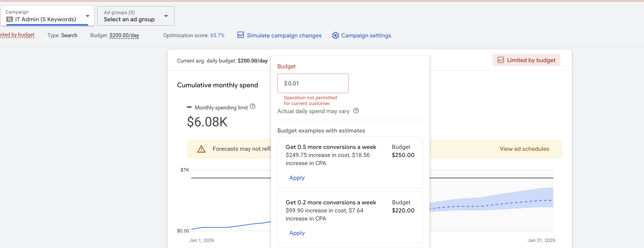Click the Simulate campaign changes chart icon
This screenshot has width=644, height=248.
pyautogui.click(x=240, y=35)
